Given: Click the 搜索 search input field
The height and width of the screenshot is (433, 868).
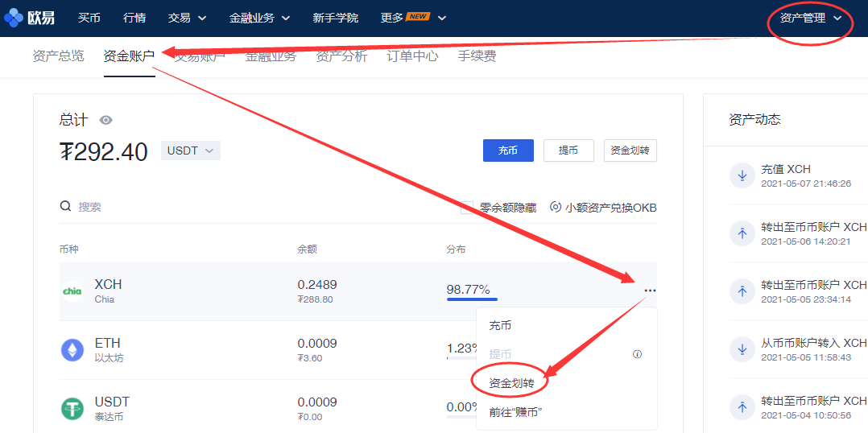Looking at the screenshot, I should click(242, 207).
